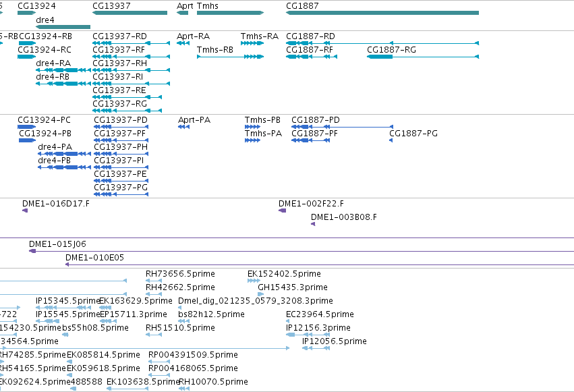
Task: Select protein CG13937-PD
Action: point(121,127)
